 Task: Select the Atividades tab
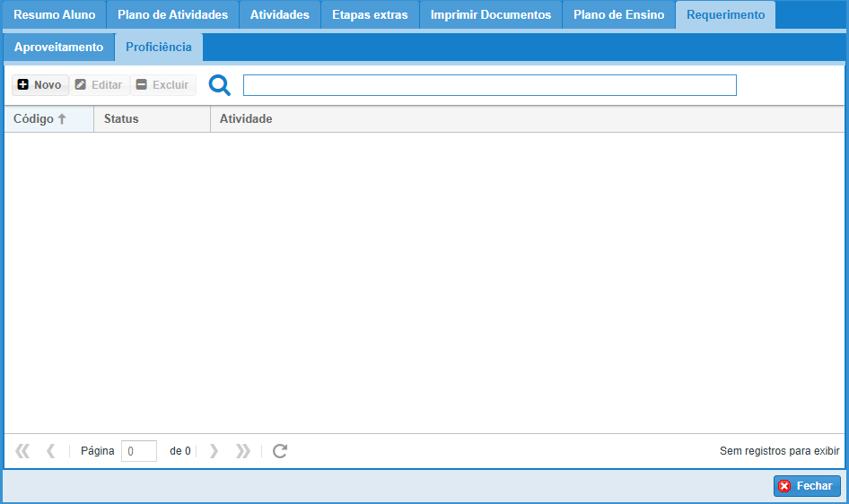279,15
